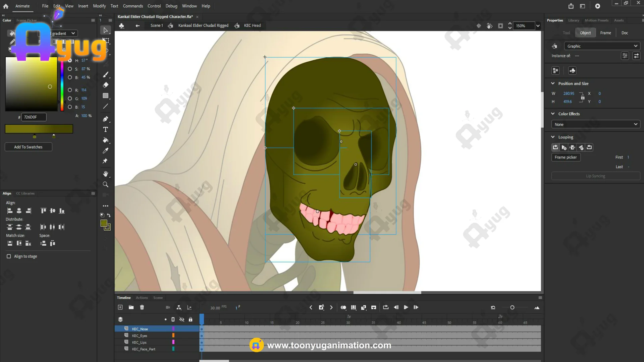Click the Delete layer trash icon
Image resolution: width=644 pixels, height=362 pixels.
[142, 307]
